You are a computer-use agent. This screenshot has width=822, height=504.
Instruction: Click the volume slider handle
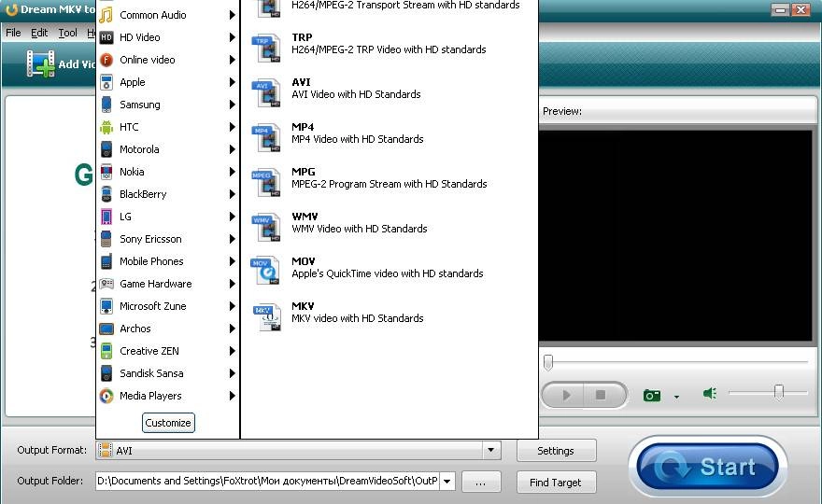pos(779,392)
